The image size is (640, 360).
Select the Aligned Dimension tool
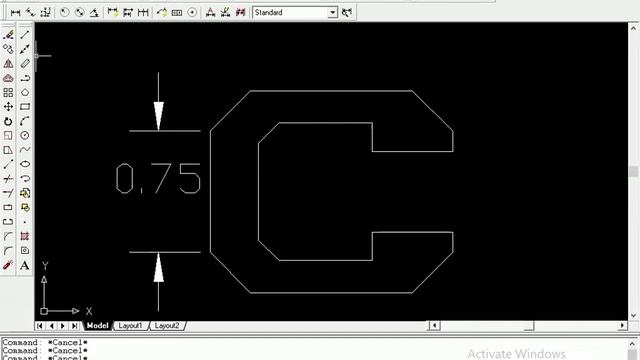point(30,13)
